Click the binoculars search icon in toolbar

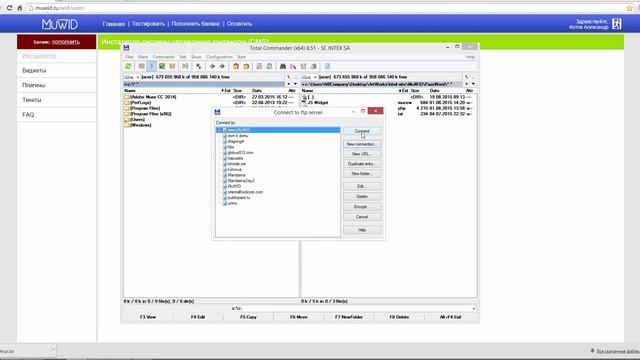282,66
